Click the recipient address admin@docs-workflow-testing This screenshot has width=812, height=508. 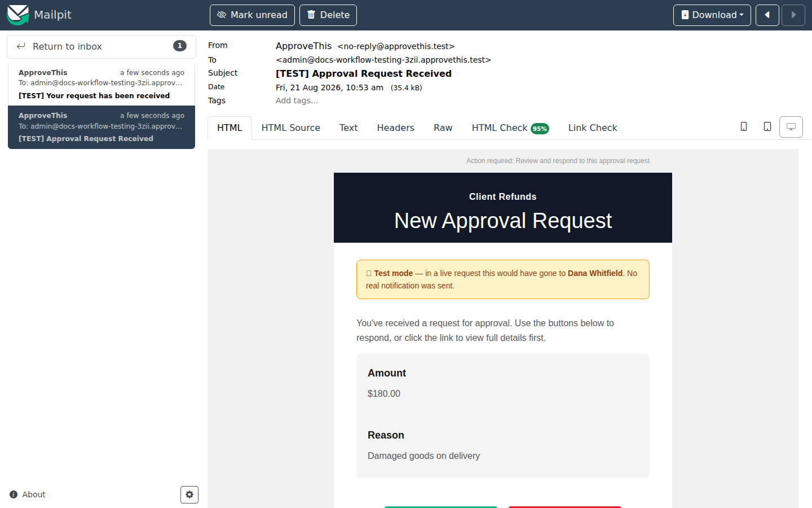tap(383, 60)
